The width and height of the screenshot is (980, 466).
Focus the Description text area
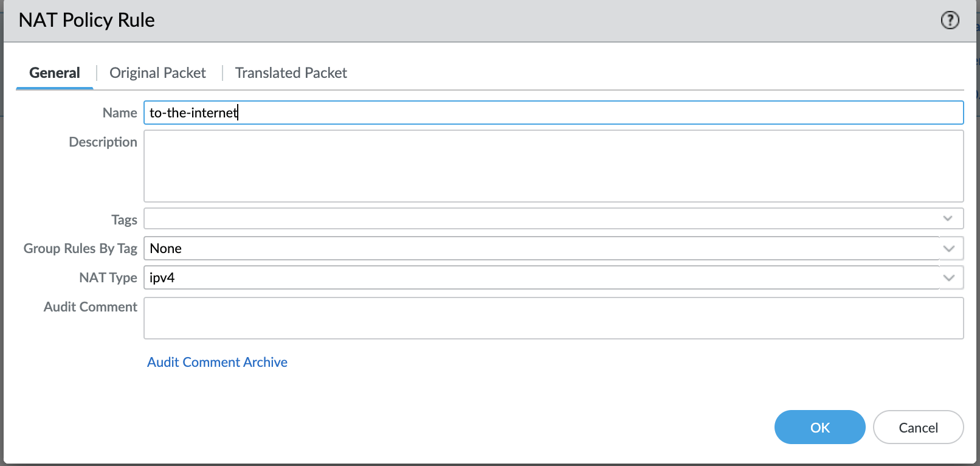click(x=553, y=165)
